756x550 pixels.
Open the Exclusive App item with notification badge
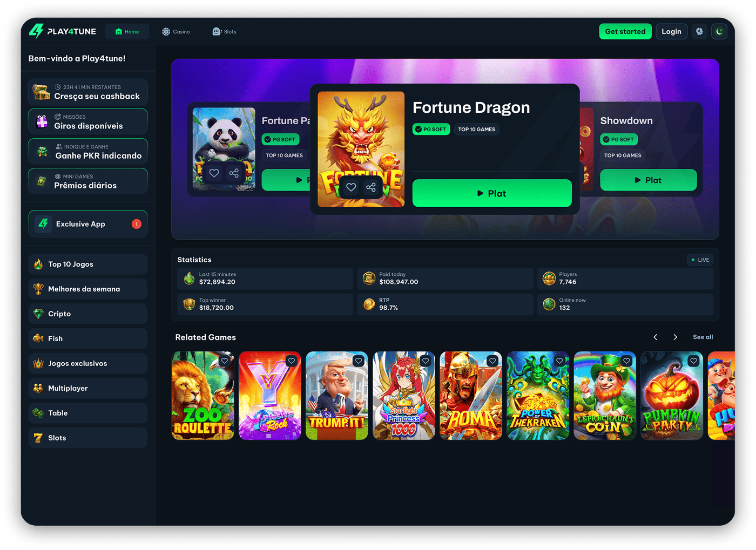pyautogui.click(x=88, y=224)
